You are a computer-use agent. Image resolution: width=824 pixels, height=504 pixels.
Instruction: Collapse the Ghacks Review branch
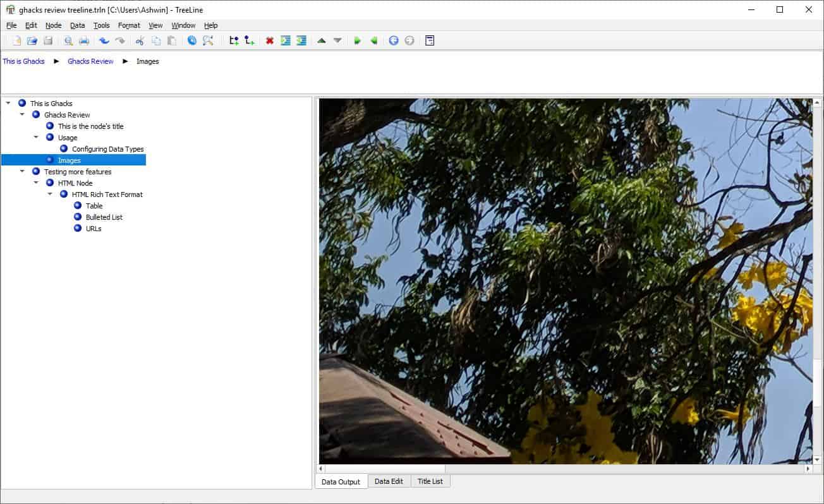point(22,114)
